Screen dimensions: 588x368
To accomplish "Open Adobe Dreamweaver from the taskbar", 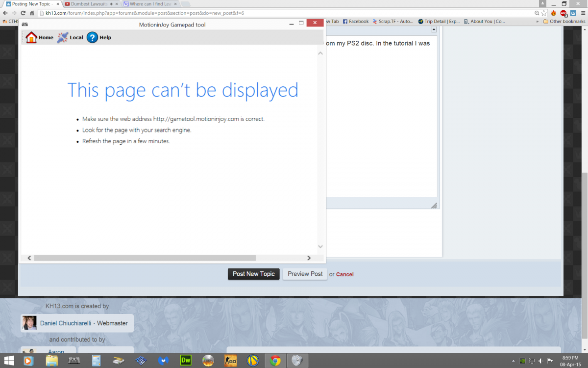I will (x=186, y=361).
